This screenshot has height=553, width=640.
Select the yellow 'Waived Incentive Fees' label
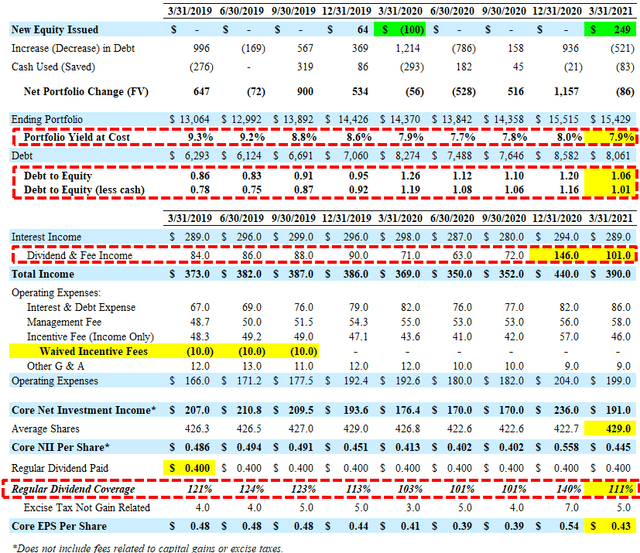93,351
